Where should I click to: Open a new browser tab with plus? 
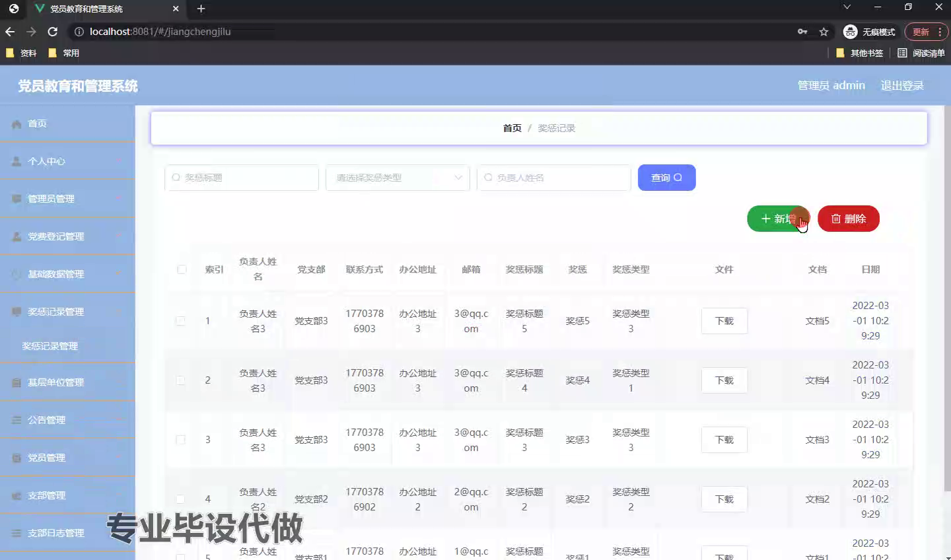(x=201, y=9)
